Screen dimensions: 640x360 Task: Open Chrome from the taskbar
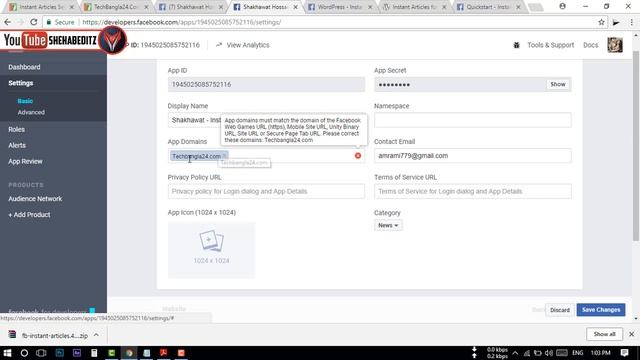(129, 353)
